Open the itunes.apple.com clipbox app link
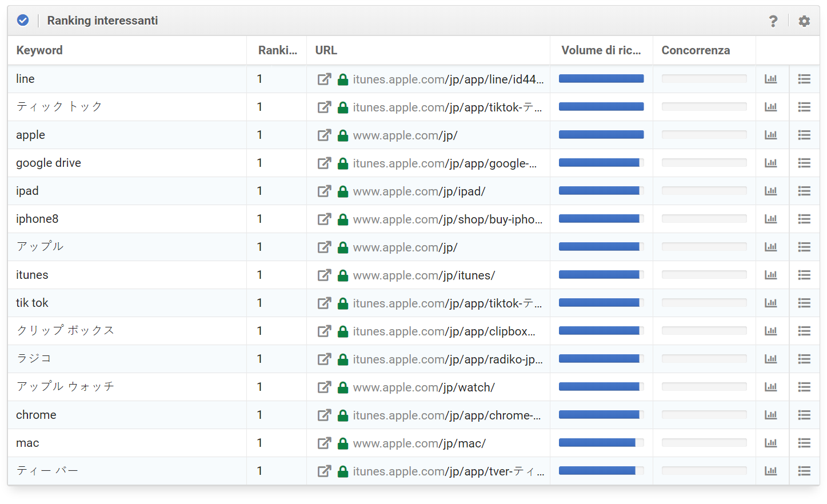The image size is (827, 504). tap(444, 331)
